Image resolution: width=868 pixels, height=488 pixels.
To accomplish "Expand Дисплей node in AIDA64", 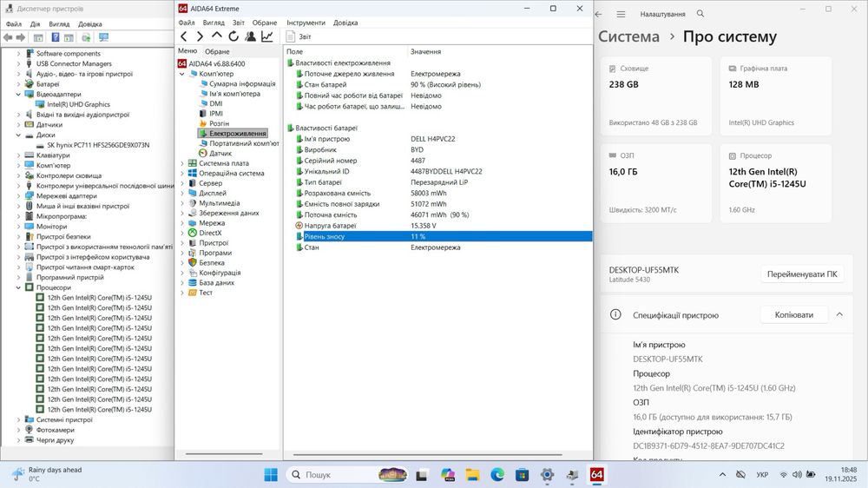I will tap(182, 194).
